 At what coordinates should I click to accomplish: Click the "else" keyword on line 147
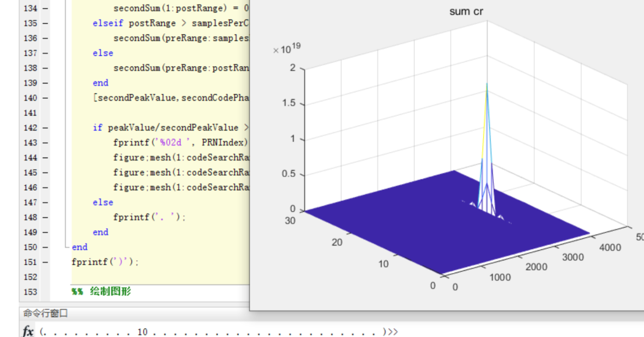coord(103,202)
